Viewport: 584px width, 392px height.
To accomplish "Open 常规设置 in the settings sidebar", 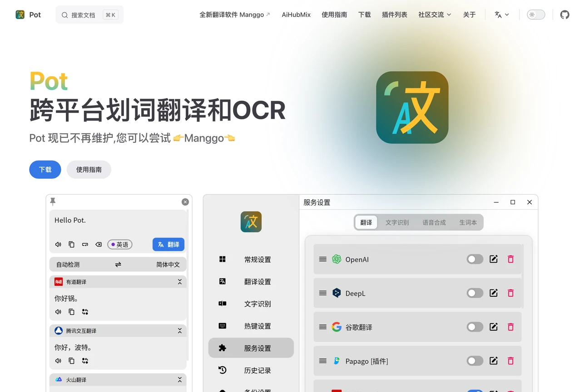I will [251, 260].
